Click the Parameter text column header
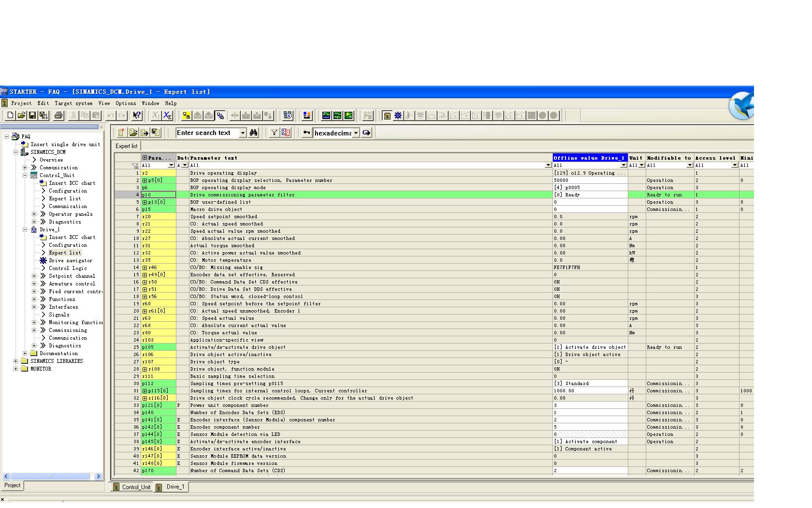 [371, 158]
